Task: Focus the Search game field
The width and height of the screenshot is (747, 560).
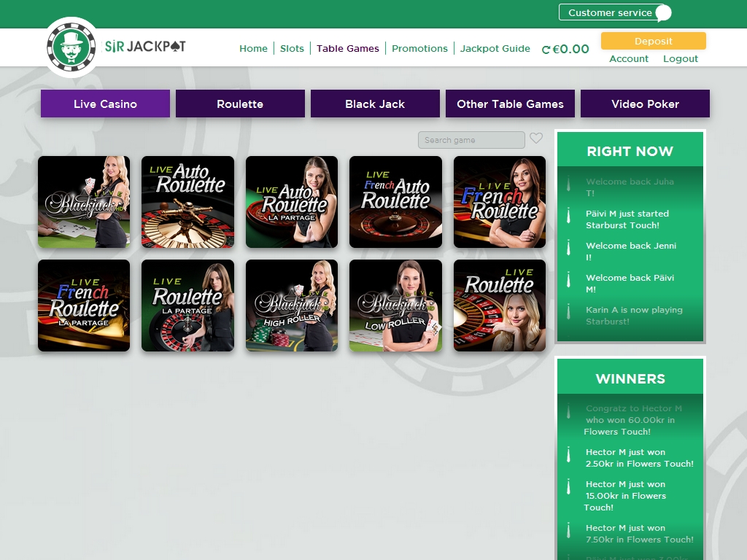Action: [x=471, y=140]
